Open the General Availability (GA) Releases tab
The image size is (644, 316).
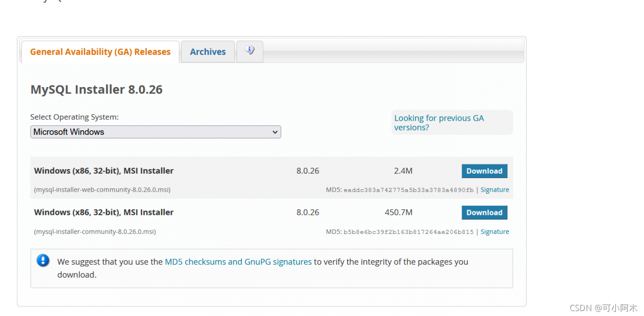point(100,52)
